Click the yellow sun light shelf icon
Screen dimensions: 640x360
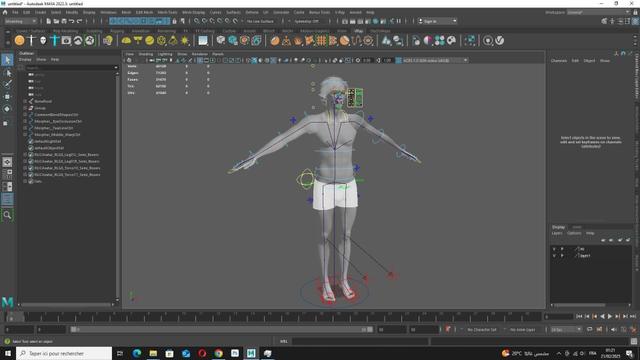184,40
